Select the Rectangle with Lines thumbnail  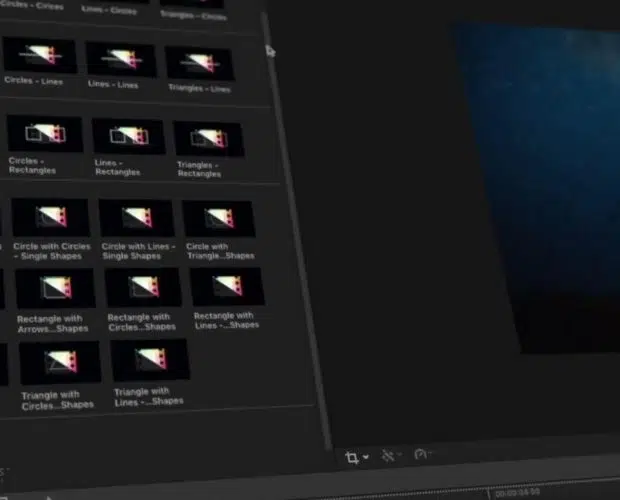coord(227,287)
